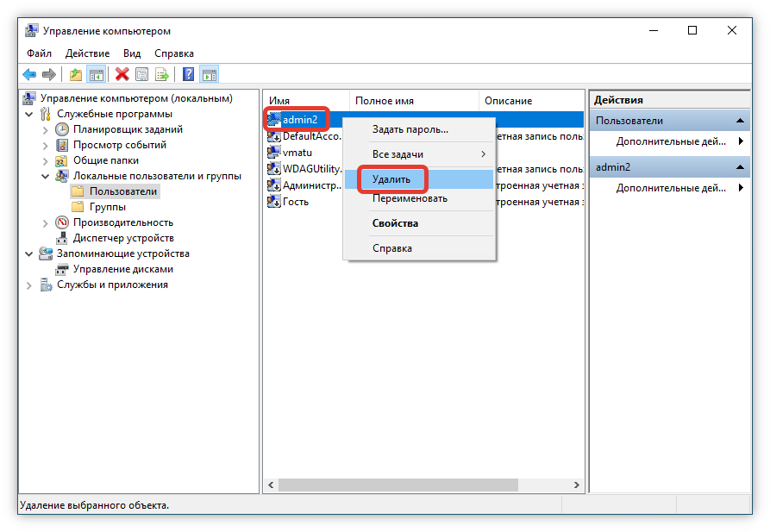Click the blue Help question mark icon
The height and width of the screenshot is (532, 770).
point(188,75)
